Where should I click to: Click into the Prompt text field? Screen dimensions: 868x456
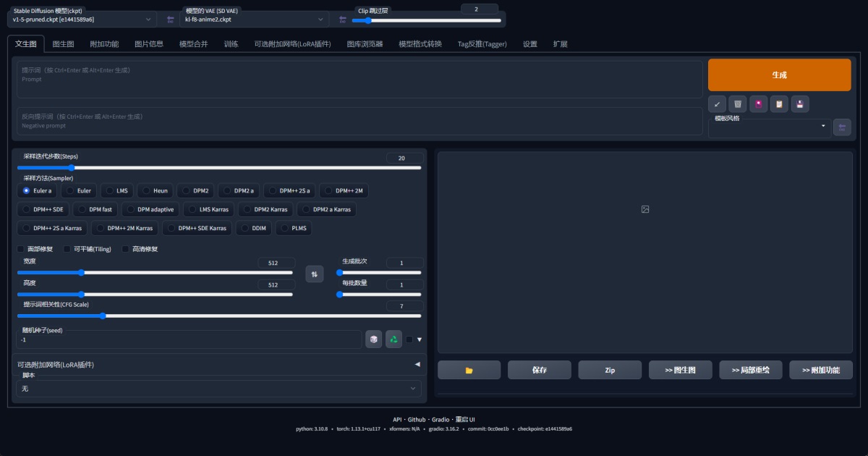click(359, 79)
